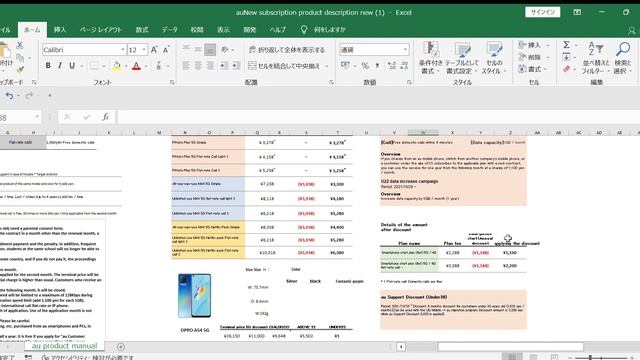Click Insert Function fx icon

(105, 117)
